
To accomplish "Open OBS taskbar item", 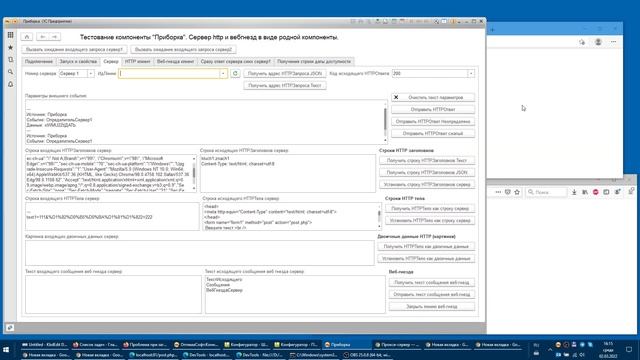I will [x=368, y=355].
